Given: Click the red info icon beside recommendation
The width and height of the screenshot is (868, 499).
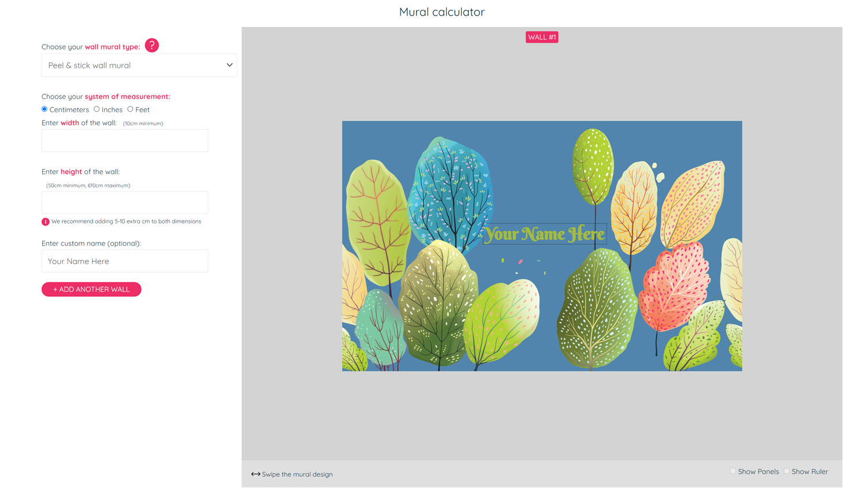Looking at the screenshot, I should pos(45,222).
